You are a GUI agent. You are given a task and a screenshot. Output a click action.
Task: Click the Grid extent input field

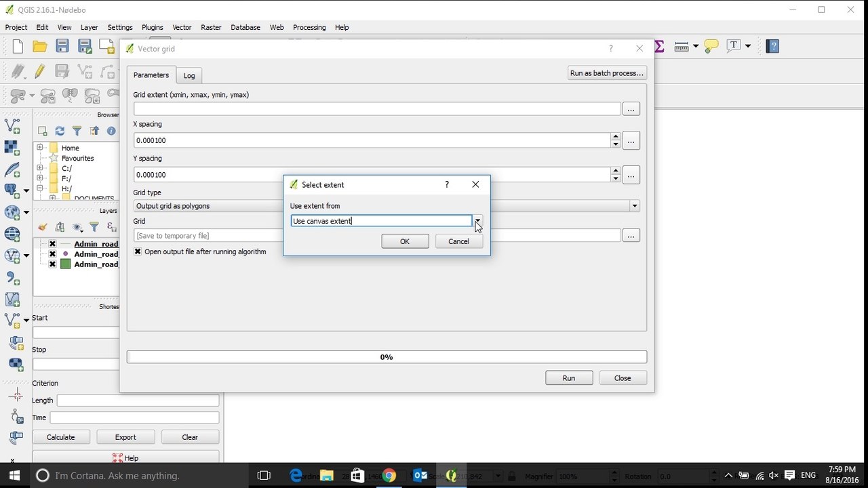[377, 109]
